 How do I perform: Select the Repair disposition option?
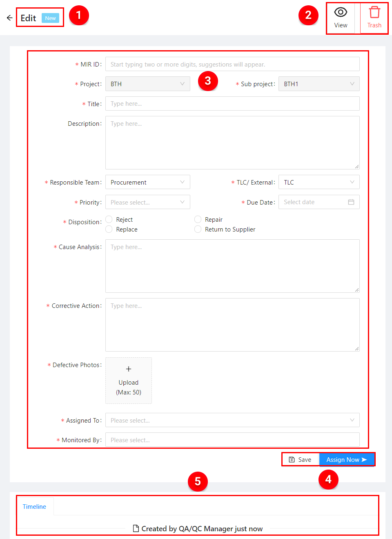[198, 220]
